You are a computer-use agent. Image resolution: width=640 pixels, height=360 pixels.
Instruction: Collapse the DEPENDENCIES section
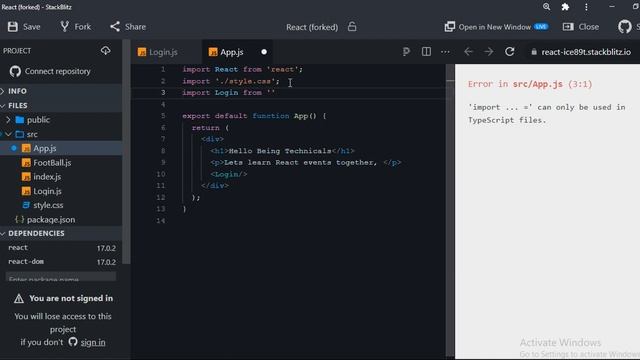pyautogui.click(x=61, y=233)
